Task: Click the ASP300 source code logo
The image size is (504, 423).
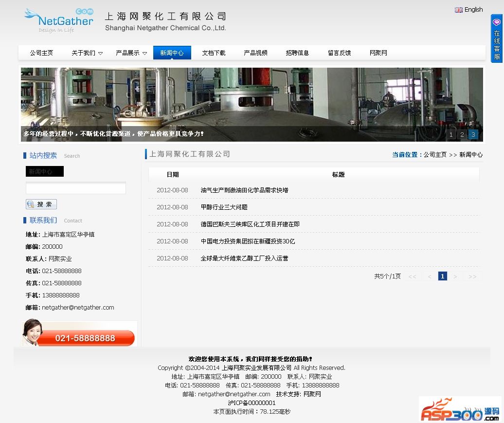Action: click(460, 409)
